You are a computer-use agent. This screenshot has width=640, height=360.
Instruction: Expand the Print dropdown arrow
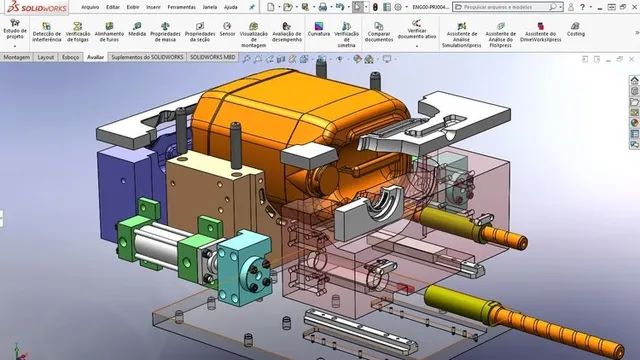pos(331,7)
